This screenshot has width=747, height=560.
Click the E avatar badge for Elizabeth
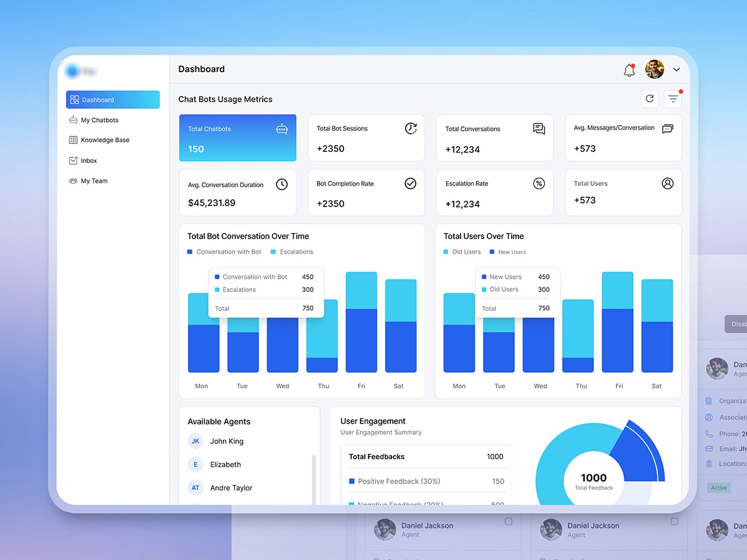pos(195,465)
